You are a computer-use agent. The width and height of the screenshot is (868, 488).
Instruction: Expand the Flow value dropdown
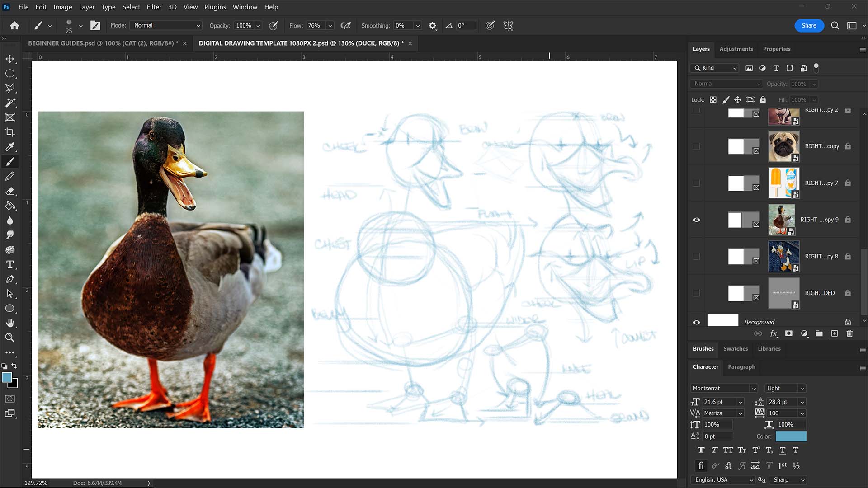pos(330,26)
